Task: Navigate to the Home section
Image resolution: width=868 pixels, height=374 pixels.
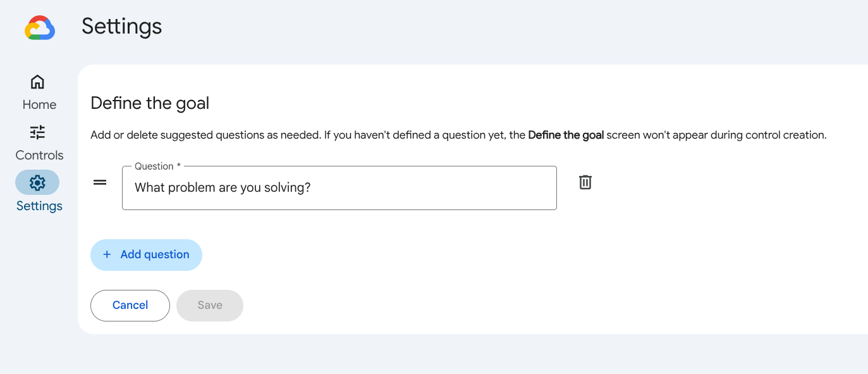Action: 39,92
